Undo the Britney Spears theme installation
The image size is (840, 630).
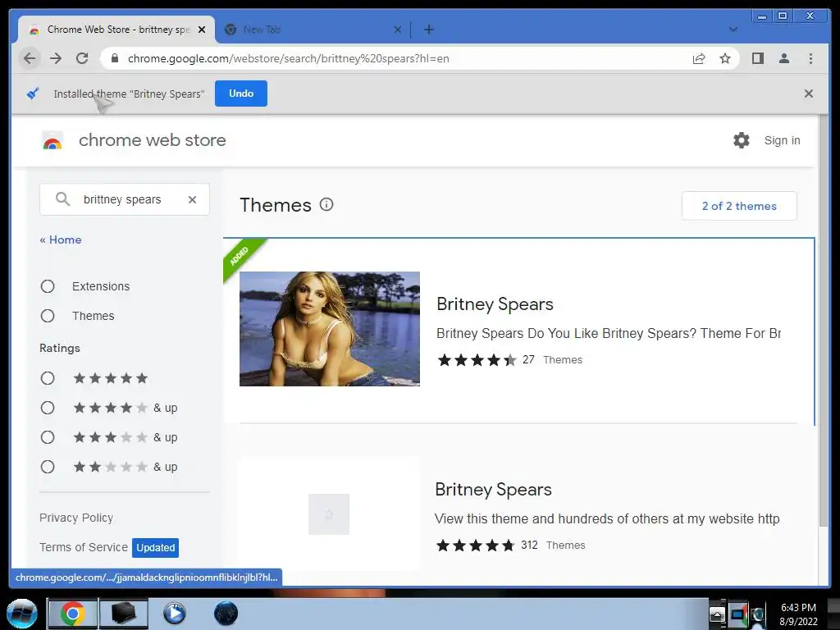click(x=241, y=94)
